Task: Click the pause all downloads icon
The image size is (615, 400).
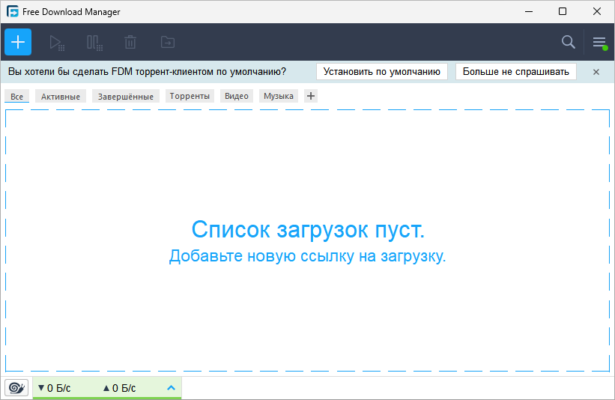Action: pyautogui.click(x=94, y=42)
